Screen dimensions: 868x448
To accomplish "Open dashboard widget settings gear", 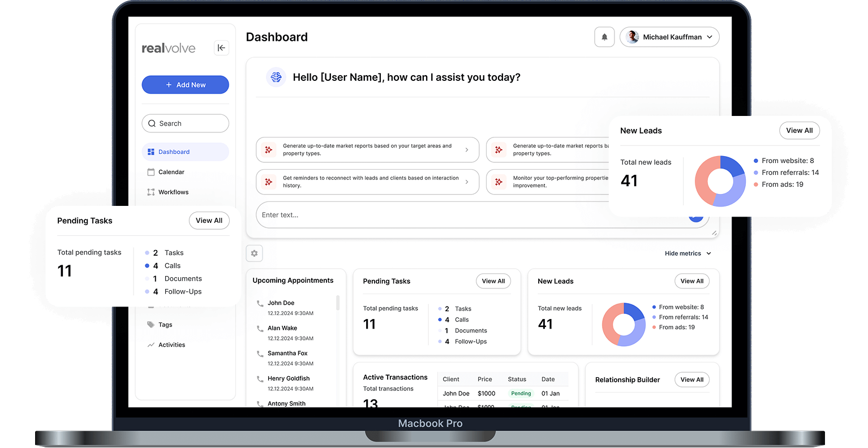I will (x=254, y=253).
